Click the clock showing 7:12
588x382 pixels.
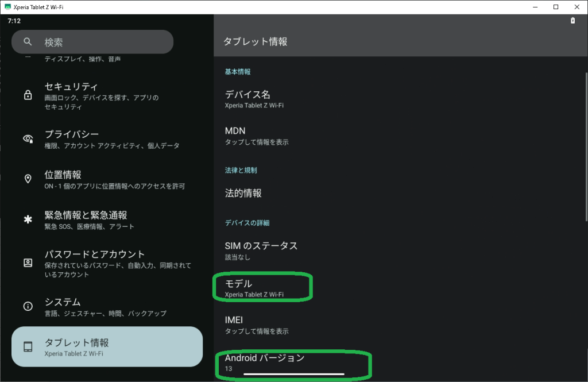14,21
